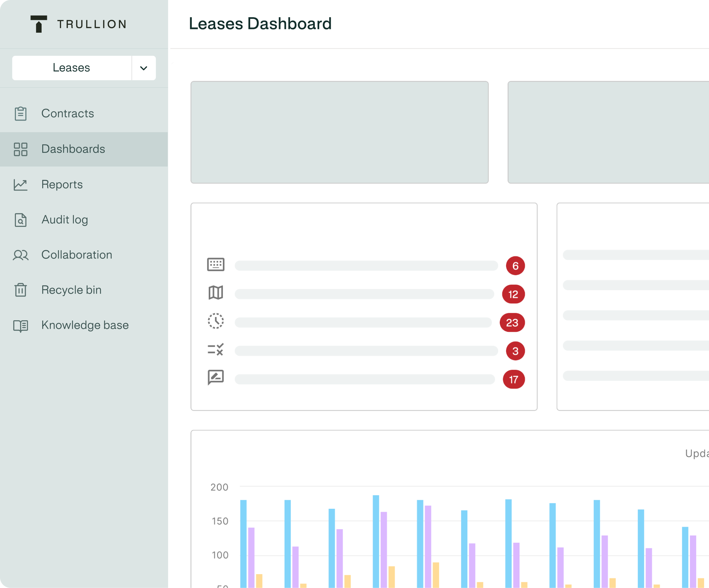Click the red badge showing 23
The width and height of the screenshot is (709, 588).
point(512,323)
